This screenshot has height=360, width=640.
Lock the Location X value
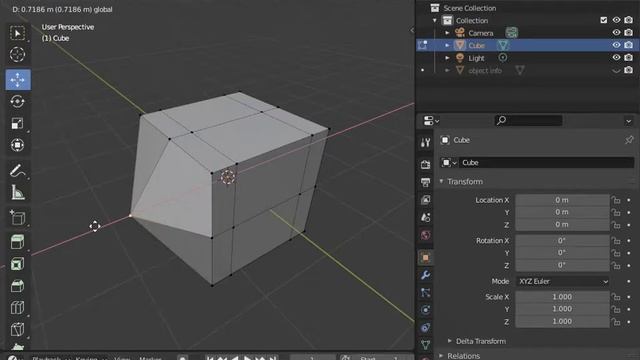616,200
